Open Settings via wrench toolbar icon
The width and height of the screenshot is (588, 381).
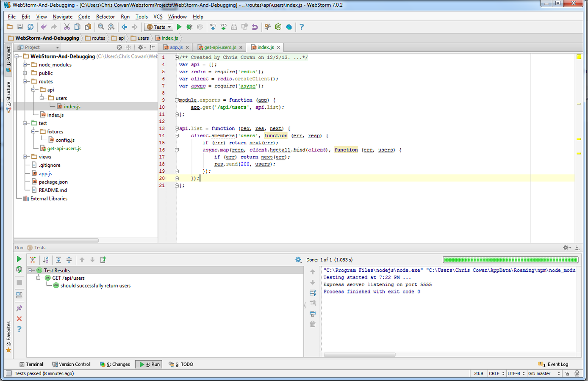pyautogui.click(x=268, y=27)
